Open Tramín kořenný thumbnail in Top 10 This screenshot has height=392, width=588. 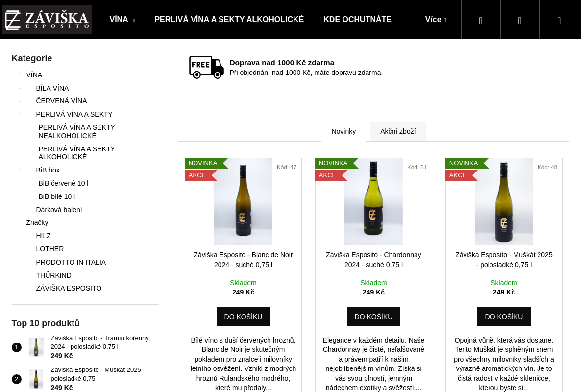[x=36, y=347]
